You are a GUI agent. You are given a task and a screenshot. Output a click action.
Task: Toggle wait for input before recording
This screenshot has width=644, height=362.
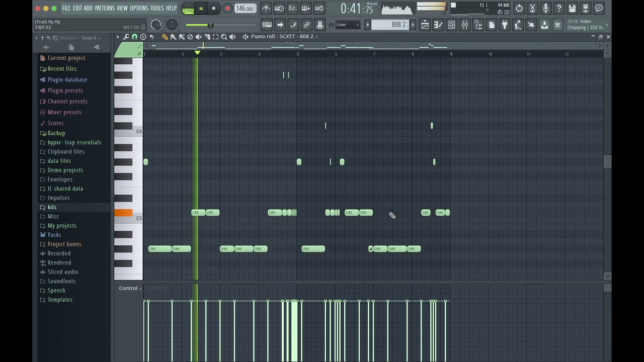pyautogui.click(x=279, y=9)
